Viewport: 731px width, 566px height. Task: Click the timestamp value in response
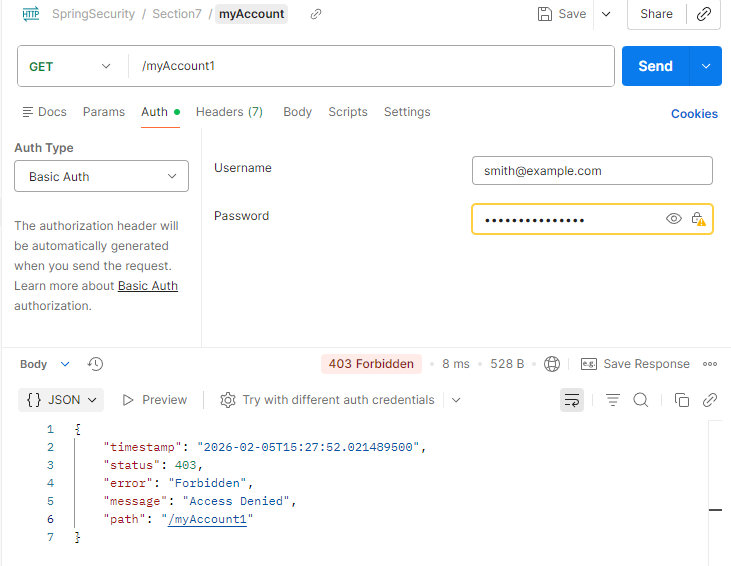pos(308,447)
